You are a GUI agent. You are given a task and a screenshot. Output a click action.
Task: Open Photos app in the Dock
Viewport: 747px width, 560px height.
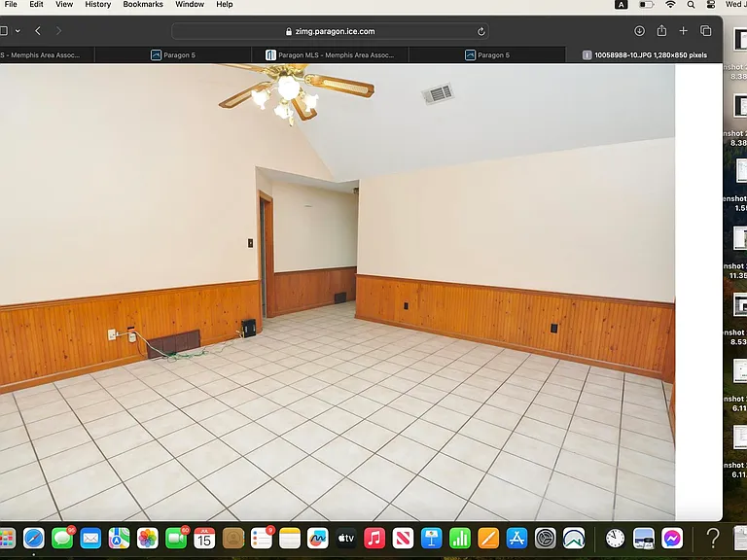tap(148, 539)
